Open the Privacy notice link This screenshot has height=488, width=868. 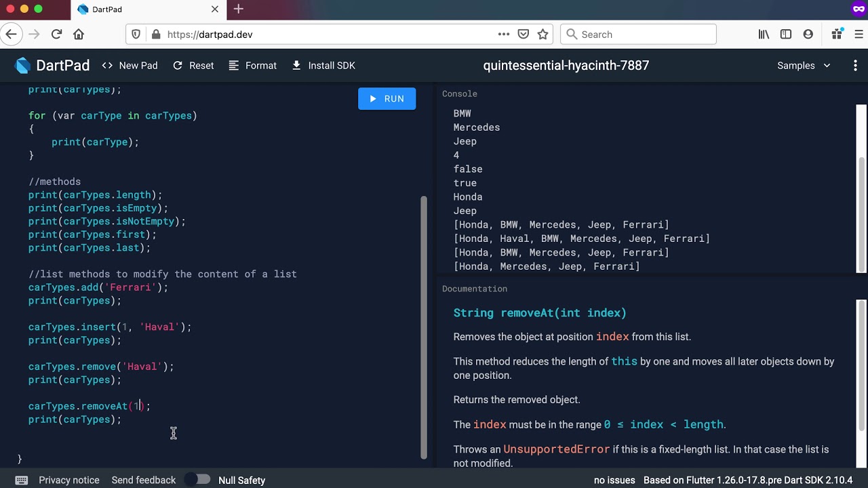click(69, 480)
